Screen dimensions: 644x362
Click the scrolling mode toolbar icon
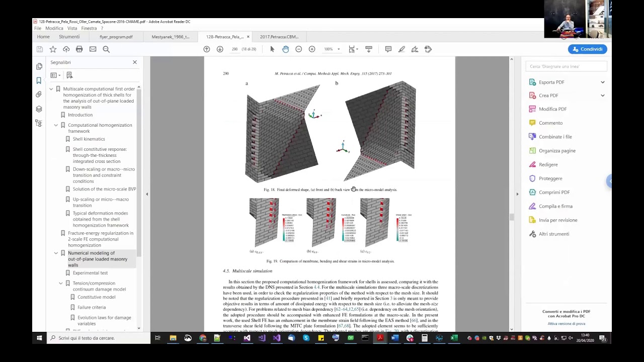pyautogui.click(x=369, y=49)
